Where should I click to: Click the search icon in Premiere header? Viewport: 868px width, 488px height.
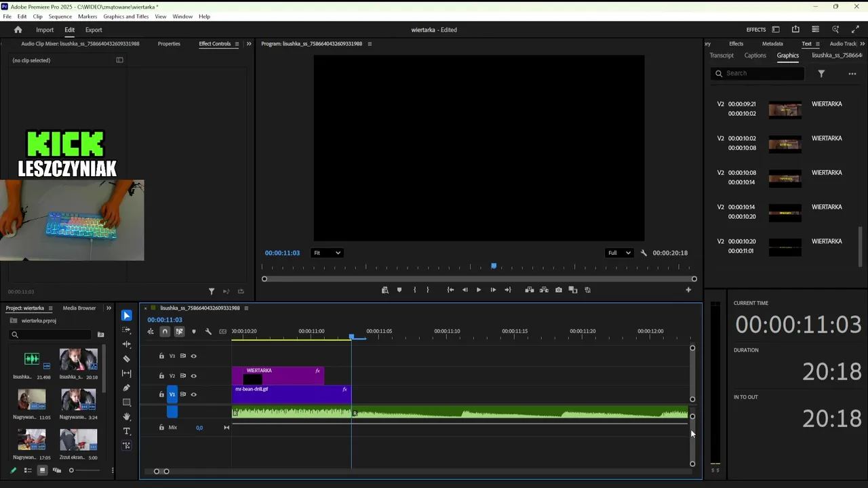[835, 30]
